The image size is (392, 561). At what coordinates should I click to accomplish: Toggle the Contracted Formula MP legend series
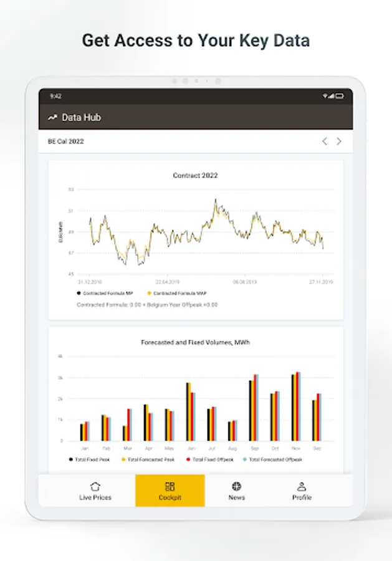pos(105,293)
